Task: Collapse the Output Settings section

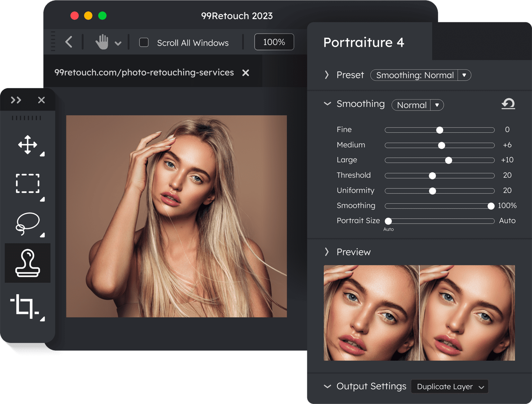Action: coord(327,386)
